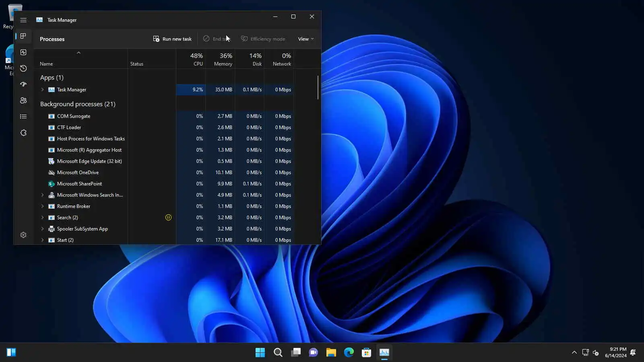Open the network quick settings tray icon
Image resolution: width=644 pixels, height=362 pixels.
coord(586,352)
